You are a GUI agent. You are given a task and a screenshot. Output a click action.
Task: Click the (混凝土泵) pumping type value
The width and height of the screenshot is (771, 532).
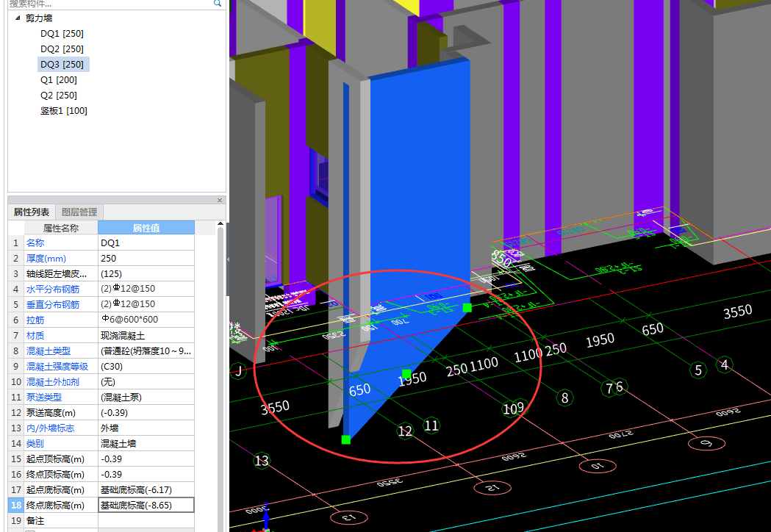click(x=146, y=398)
